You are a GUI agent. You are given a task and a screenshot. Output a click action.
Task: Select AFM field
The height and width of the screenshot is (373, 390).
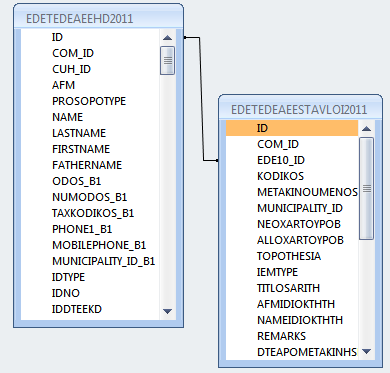click(x=90, y=85)
